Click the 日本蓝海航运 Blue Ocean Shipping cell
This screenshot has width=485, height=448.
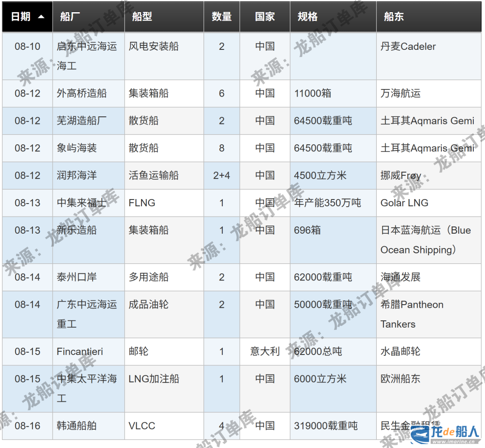click(429, 240)
